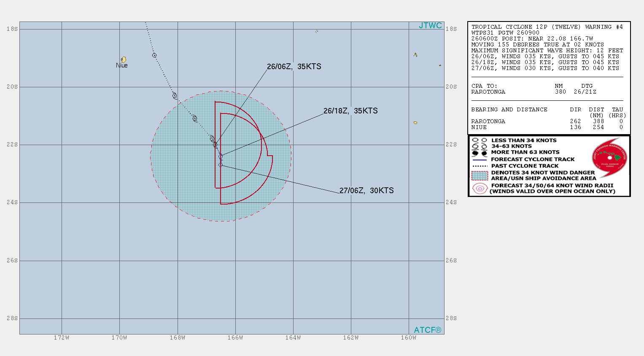
Task: Click the 'Less than 34 knots' legend symbol
Action: coord(480,140)
